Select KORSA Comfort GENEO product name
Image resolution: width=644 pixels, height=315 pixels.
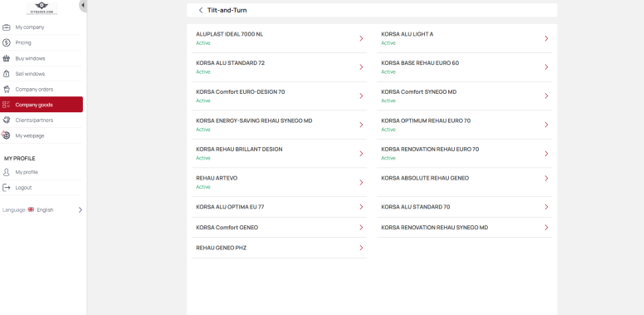[x=227, y=228]
